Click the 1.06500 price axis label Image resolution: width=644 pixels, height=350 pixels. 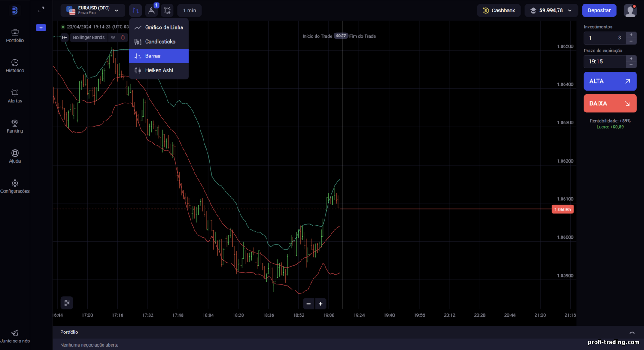(x=565, y=46)
